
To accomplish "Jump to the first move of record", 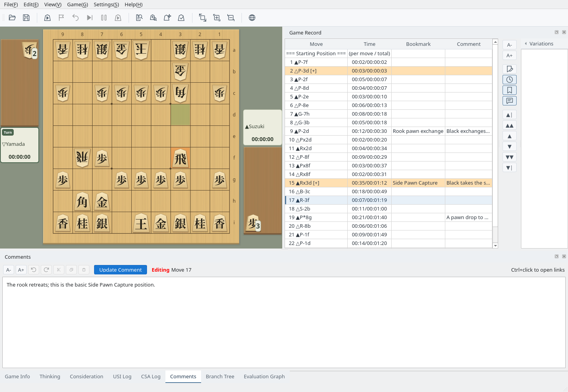I will [x=510, y=115].
